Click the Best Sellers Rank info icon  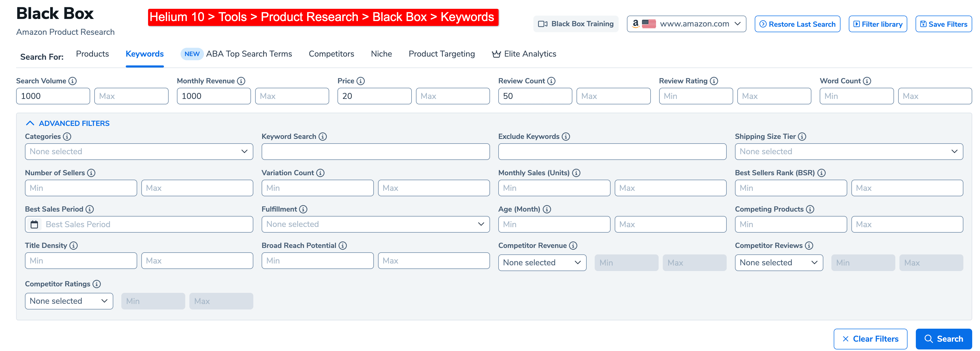pyautogui.click(x=821, y=173)
